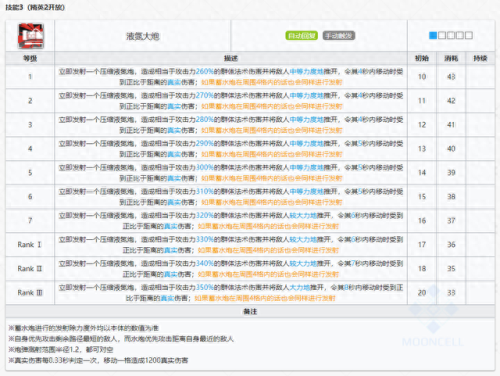Click the 初始 column header
The width and height of the screenshot is (500, 376).
(422, 58)
